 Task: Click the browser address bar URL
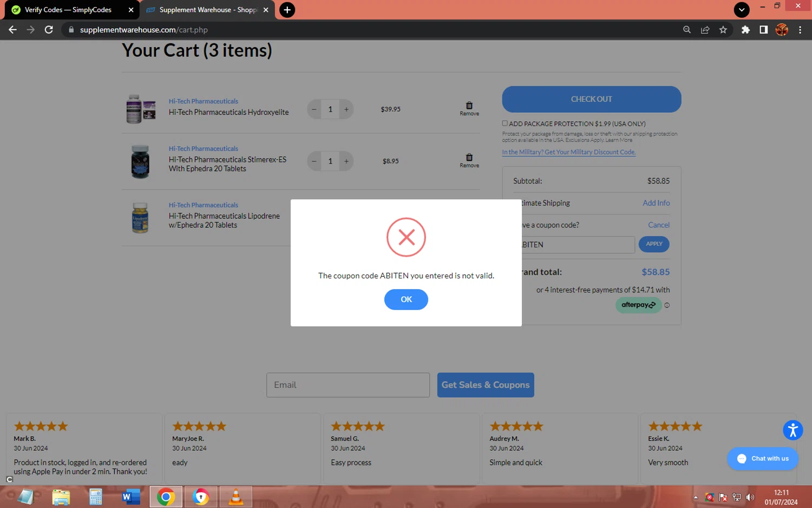[x=144, y=30]
